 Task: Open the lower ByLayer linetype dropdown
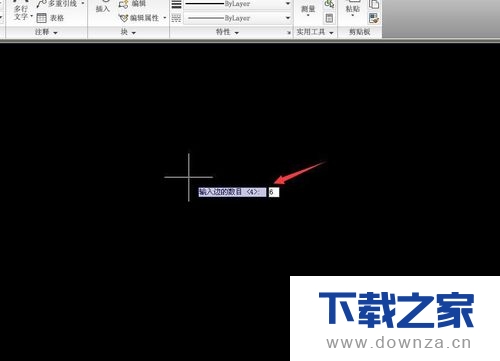(288, 18)
